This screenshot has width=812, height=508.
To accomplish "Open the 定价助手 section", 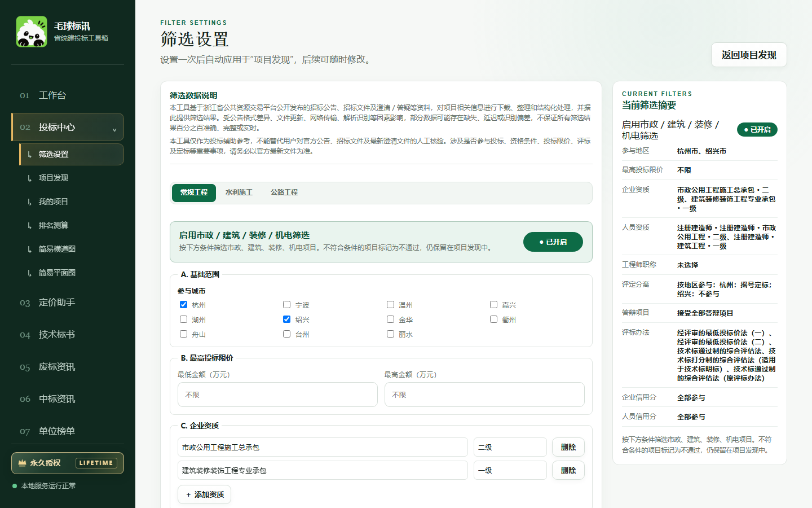I will 68,303.
